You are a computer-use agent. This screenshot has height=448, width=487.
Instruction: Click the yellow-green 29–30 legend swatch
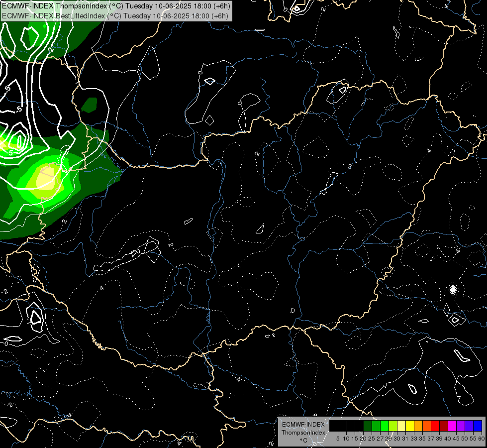[x=393, y=426]
